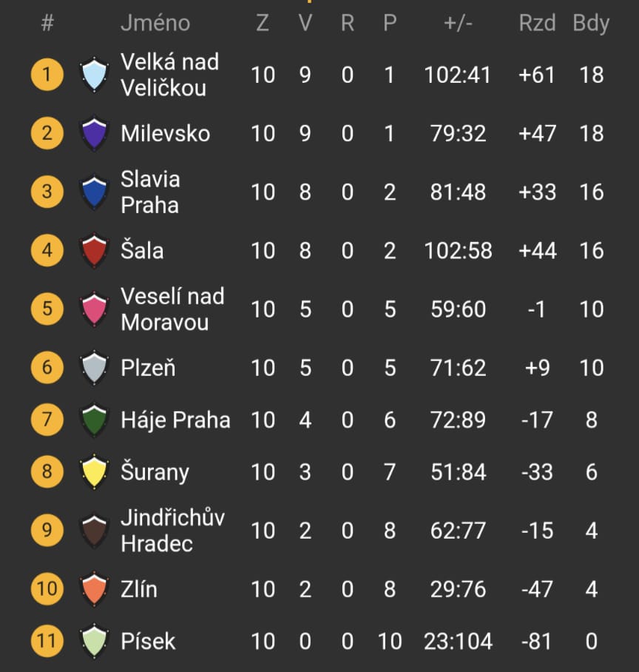Sort by the +/- score column header
The width and height of the screenshot is (639, 672).
pyautogui.click(x=458, y=23)
